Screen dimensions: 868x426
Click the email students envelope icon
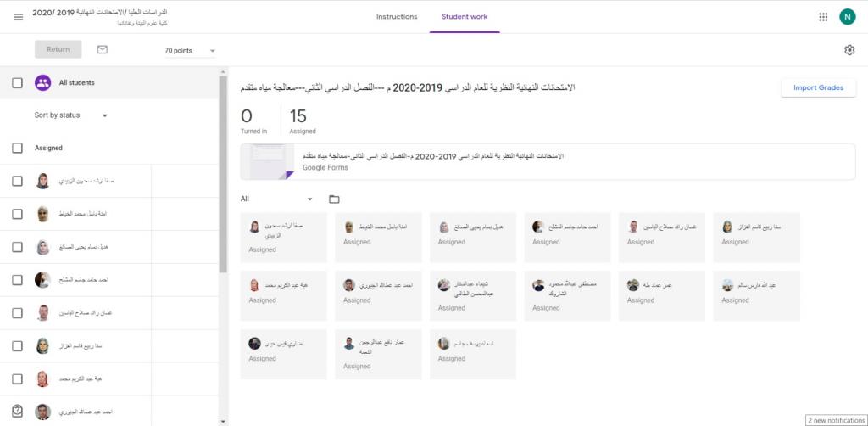coord(103,50)
